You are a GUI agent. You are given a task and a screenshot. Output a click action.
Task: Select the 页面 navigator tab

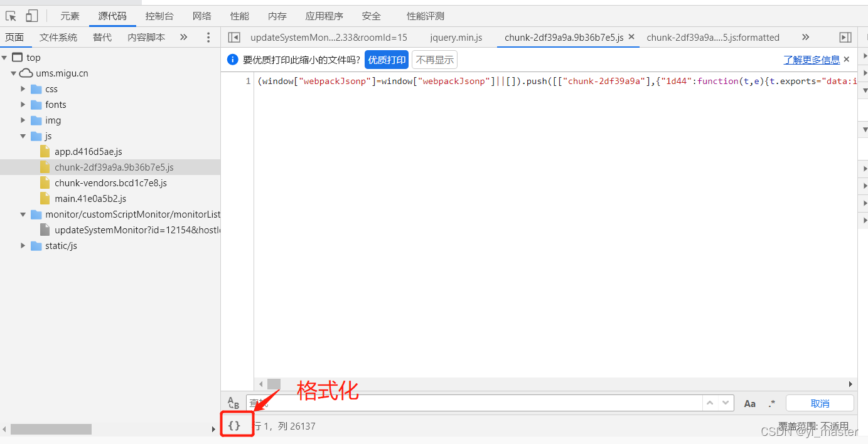pyautogui.click(x=14, y=37)
